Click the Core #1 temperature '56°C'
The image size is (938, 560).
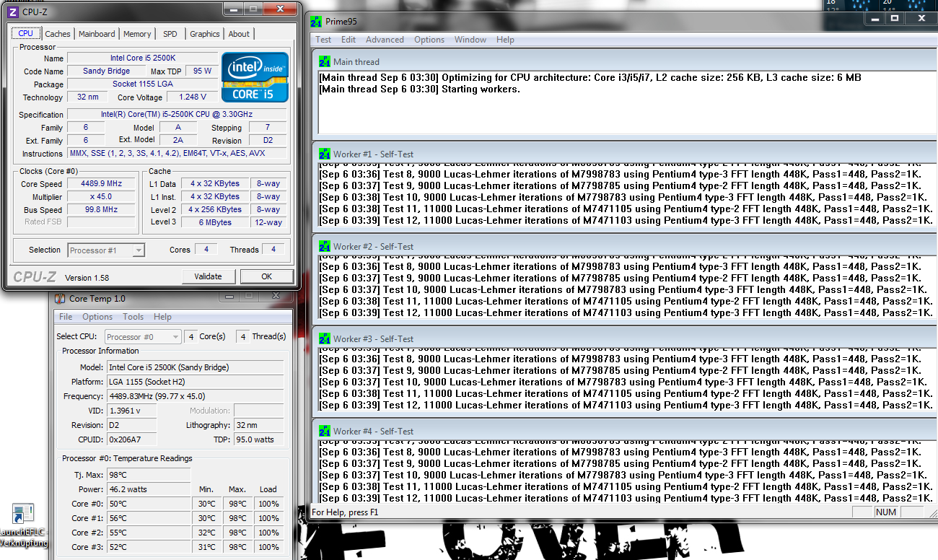pos(149,518)
